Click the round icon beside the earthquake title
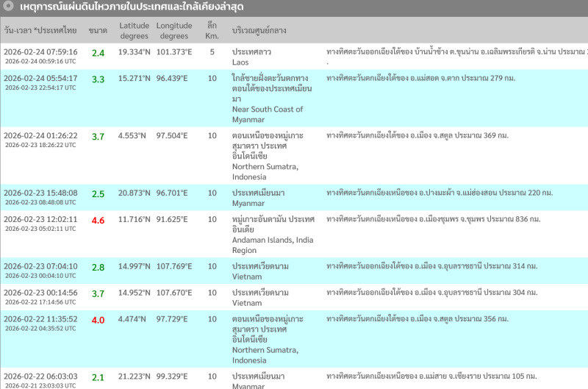The height and width of the screenshot is (389, 588). click(x=7, y=7)
